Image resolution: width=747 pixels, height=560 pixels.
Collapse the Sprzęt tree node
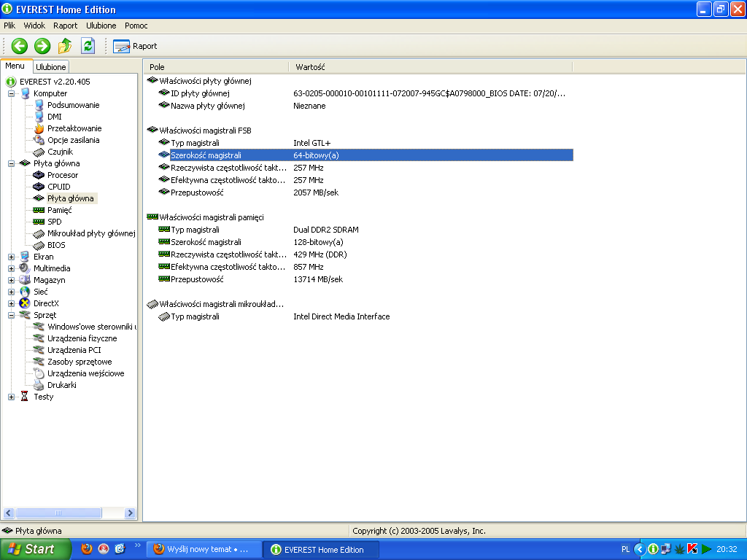click(x=11, y=315)
